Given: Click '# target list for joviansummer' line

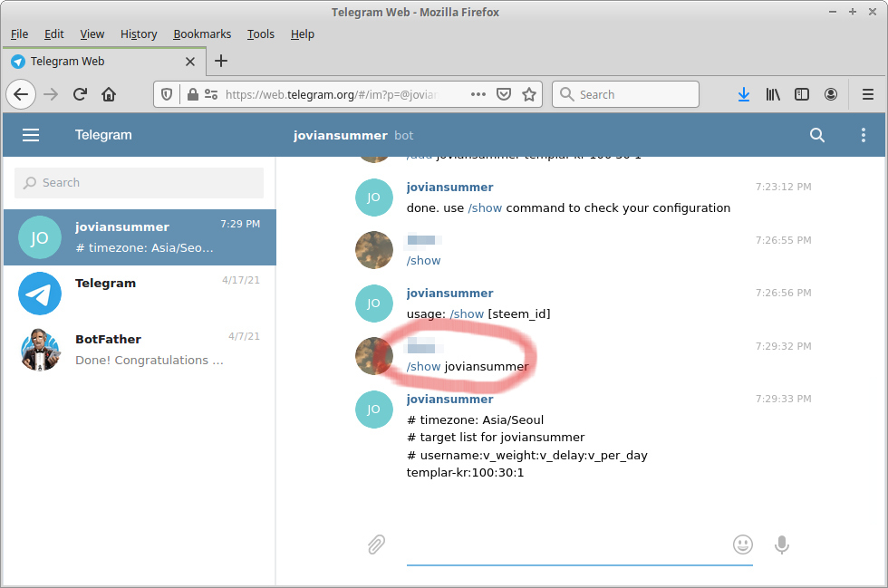Looking at the screenshot, I should [496, 438].
